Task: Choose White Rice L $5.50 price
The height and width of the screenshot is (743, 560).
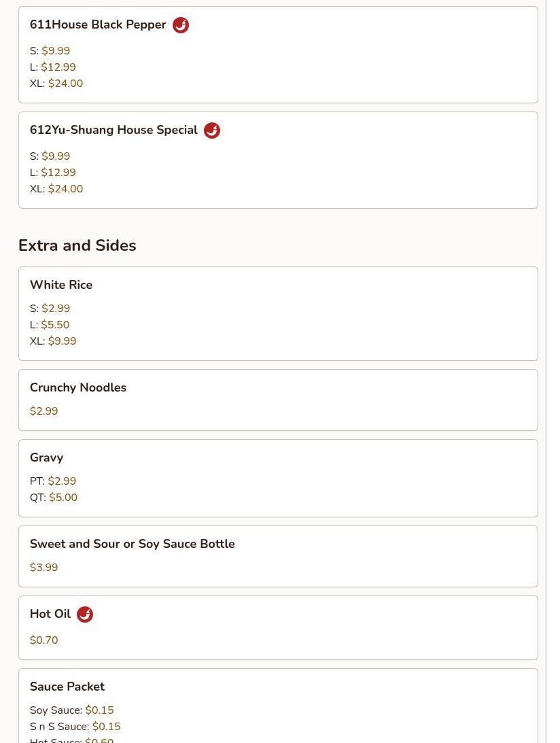Action: click(50, 324)
